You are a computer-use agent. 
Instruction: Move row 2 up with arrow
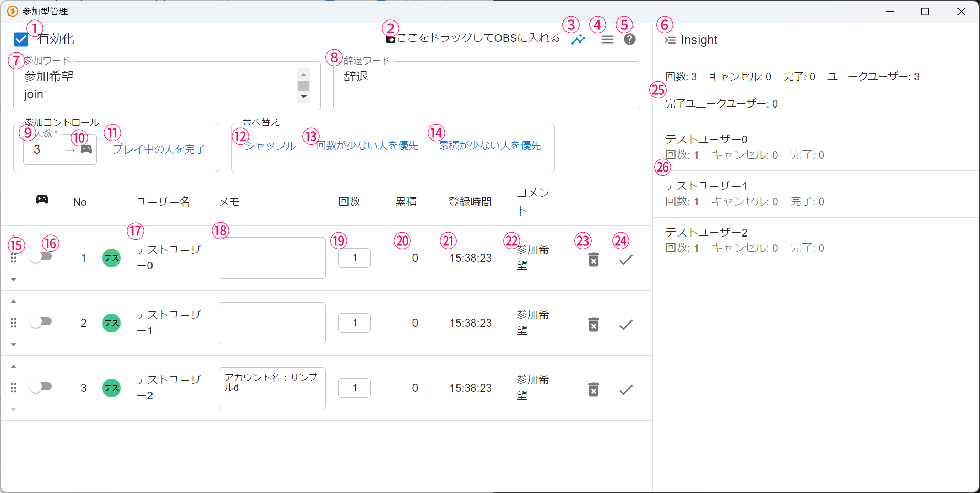[x=14, y=301]
